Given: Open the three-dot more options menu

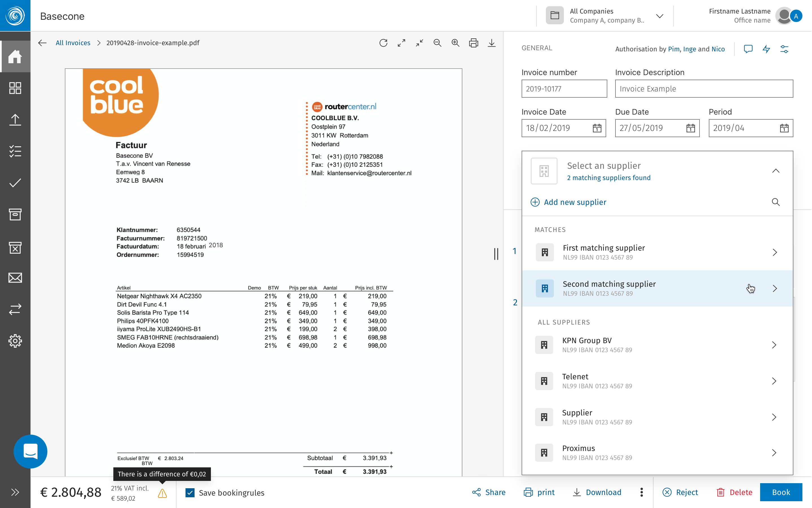Looking at the screenshot, I should click(x=641, y=492).
